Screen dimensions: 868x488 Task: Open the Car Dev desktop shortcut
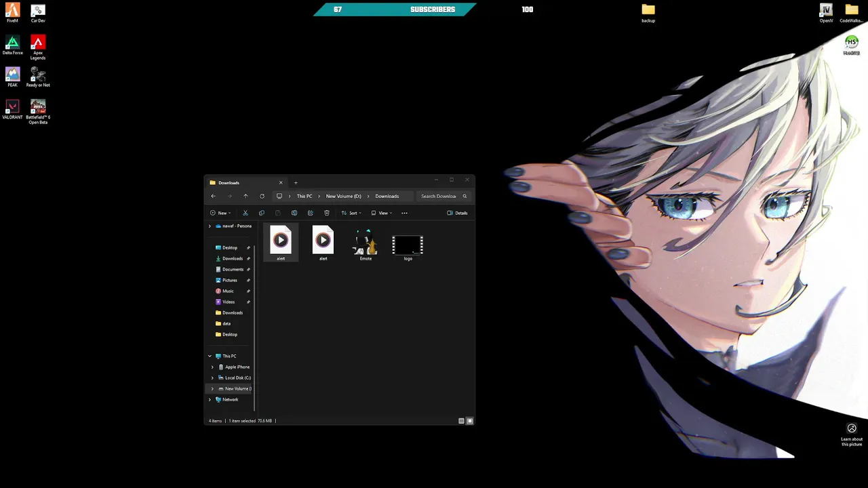tap(38, 13)
